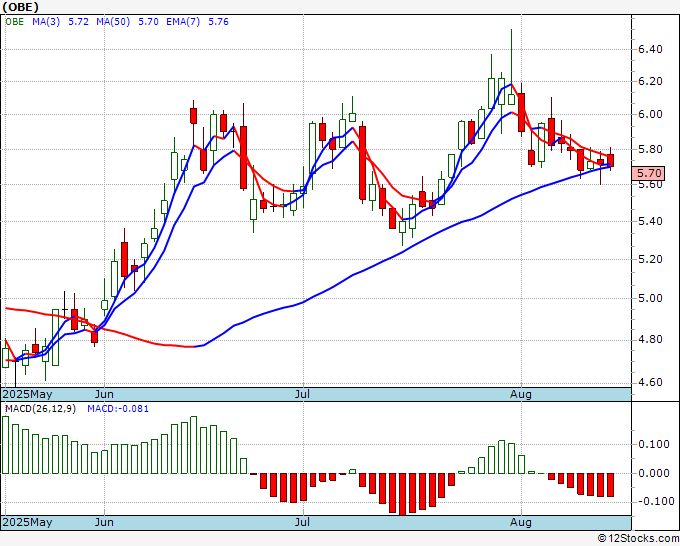Screen dimensions: 680x546
Task: Click the 5.80 price axis label
Action: (650, 149)
